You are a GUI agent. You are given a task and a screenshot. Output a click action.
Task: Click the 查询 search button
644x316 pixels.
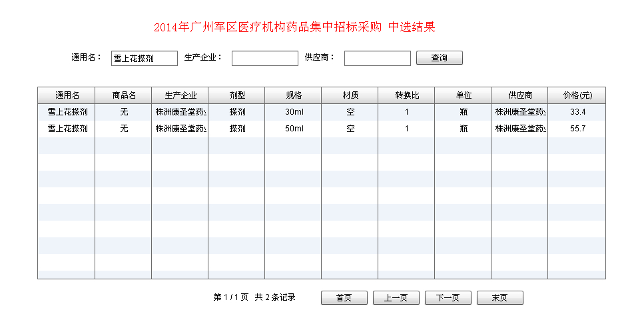439,58
